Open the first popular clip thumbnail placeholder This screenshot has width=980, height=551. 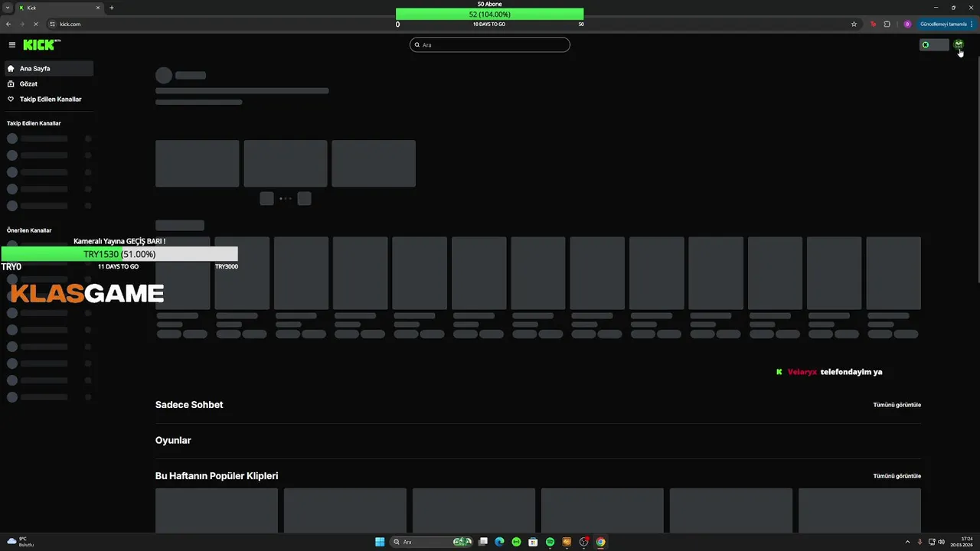tap(217, 510)
